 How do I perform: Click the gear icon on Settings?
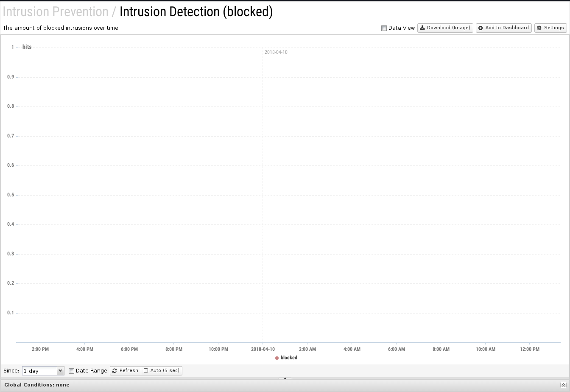click(x=539, y=28)
